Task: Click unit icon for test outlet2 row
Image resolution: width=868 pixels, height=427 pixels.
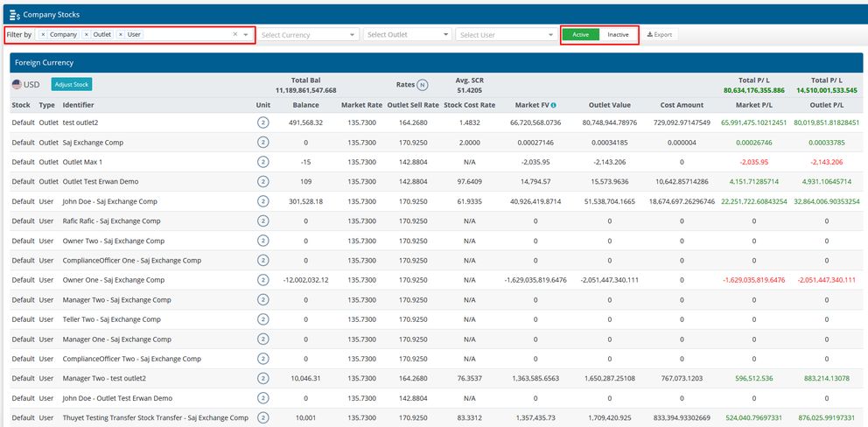Action: click(263, 122)
